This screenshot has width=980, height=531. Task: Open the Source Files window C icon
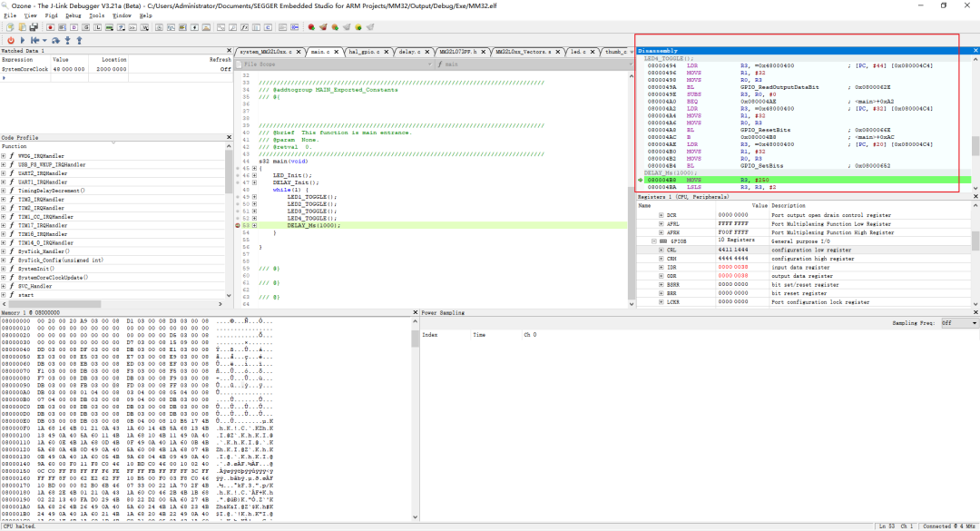268,27
